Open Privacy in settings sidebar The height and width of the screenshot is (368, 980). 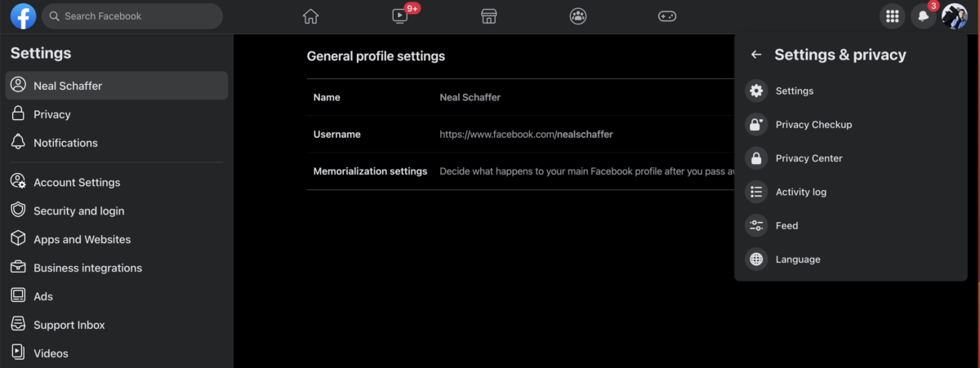click(x=117, y=114)
